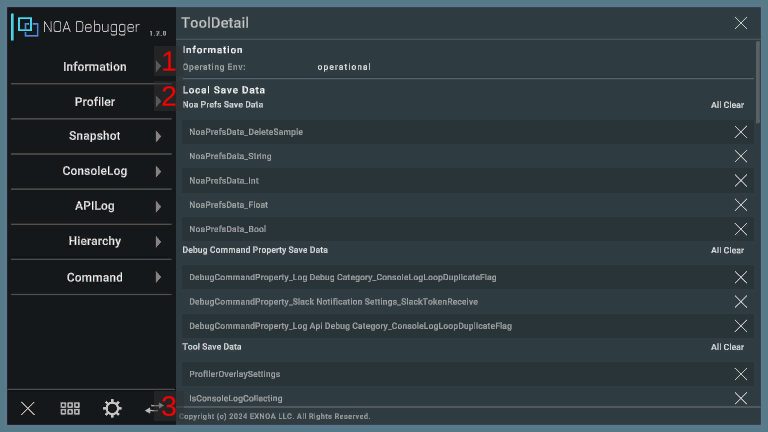Expand the Snapshot menu arrow
768x432 pixels.
click(x=158, y=136)
